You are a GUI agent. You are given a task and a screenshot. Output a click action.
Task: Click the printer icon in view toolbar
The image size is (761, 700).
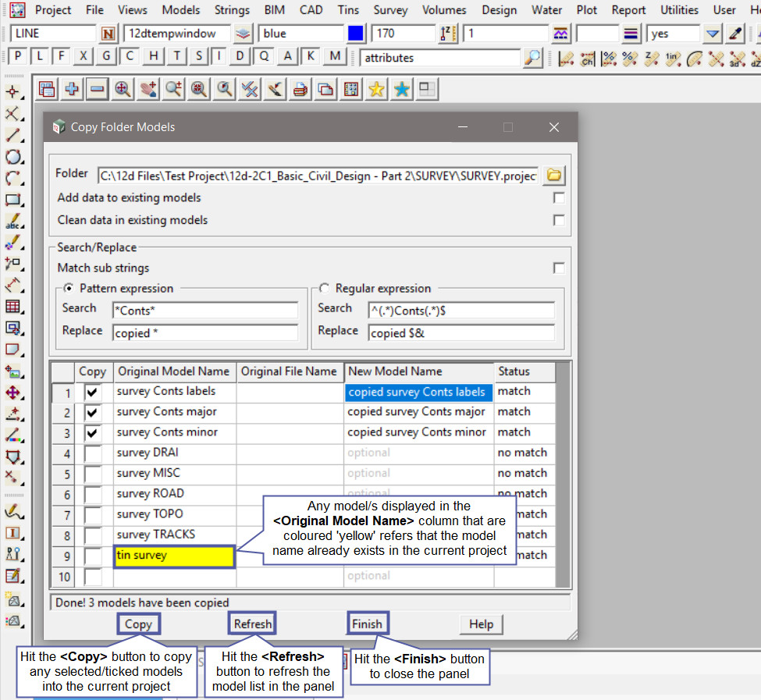pos(299,89)
